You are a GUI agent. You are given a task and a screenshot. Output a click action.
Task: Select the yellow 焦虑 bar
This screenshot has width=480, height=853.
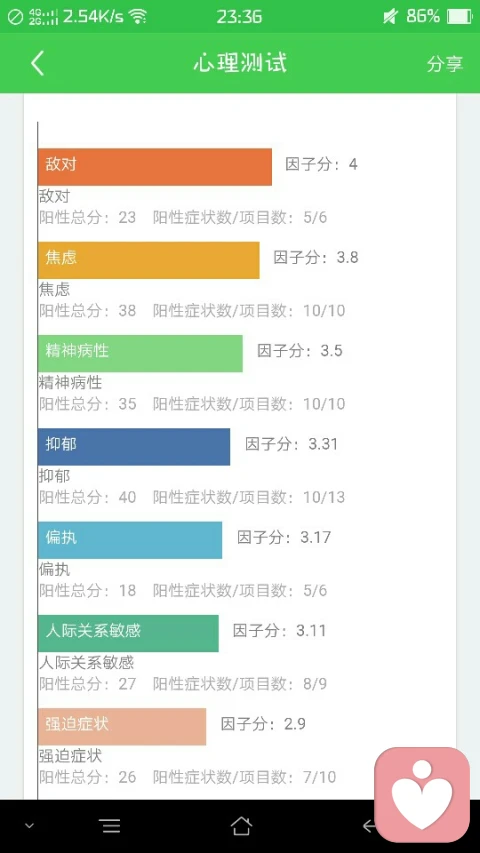click(149, 260)
